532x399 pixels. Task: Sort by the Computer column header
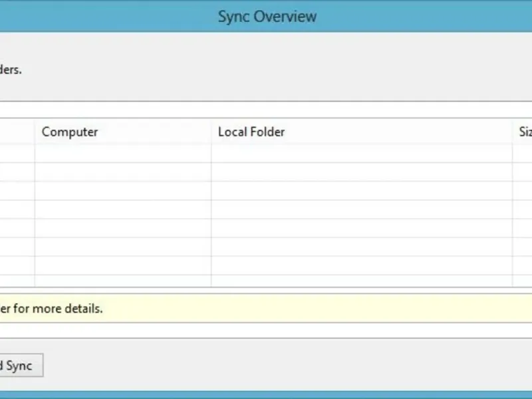click(x=123, y=132)
